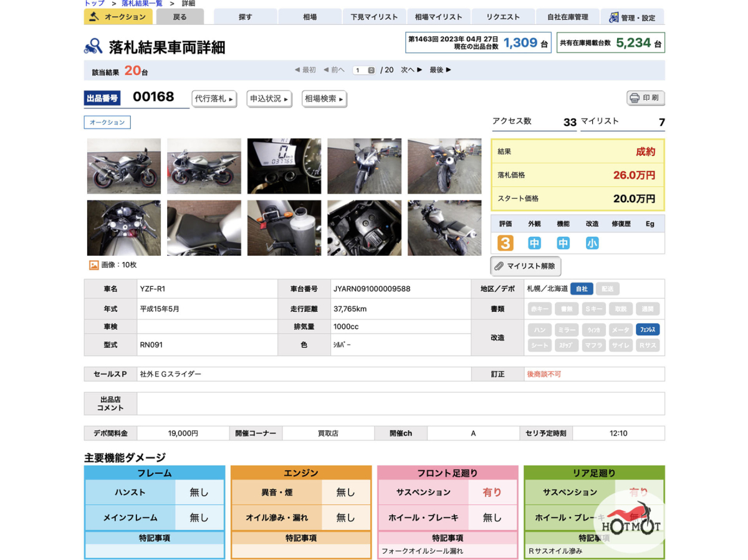Select the 社外ＥＧスライダー sales point text
The width and height of the screenshot is (748, 560).
click(x=171, y=374)
